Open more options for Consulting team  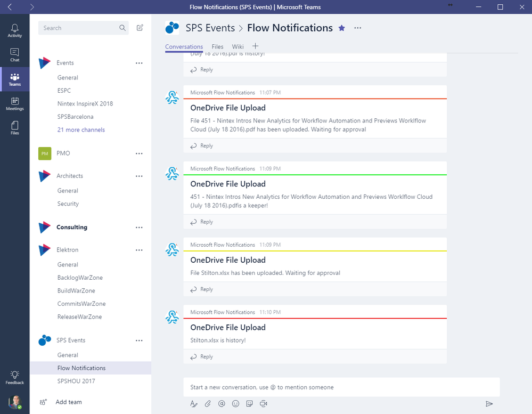[x=139, y=228]
